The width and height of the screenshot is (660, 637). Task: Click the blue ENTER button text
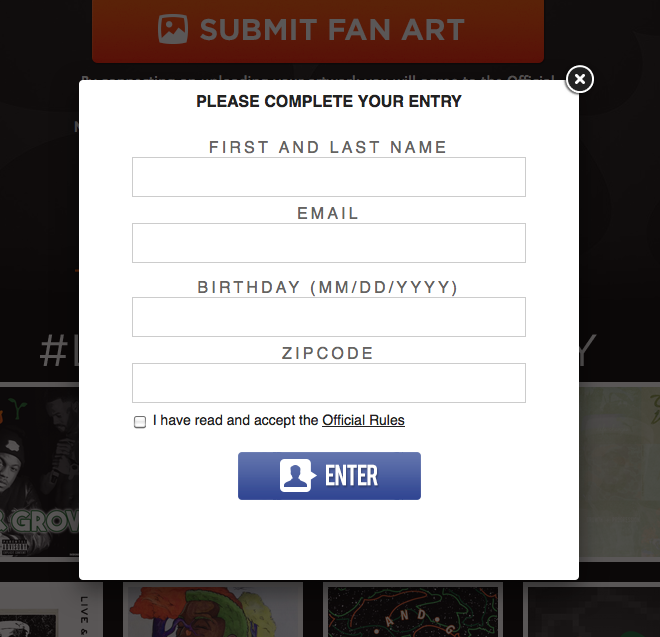[351, 476]
